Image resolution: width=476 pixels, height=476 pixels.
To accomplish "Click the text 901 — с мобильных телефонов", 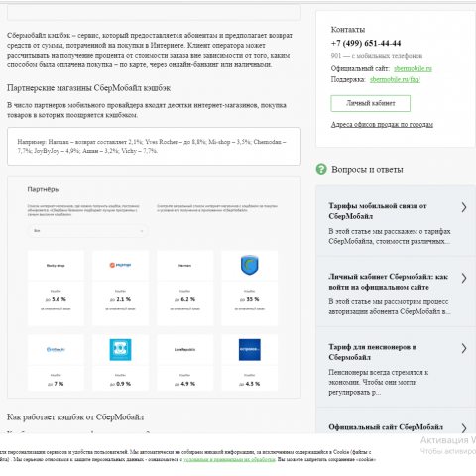I will tap(377, 56).
